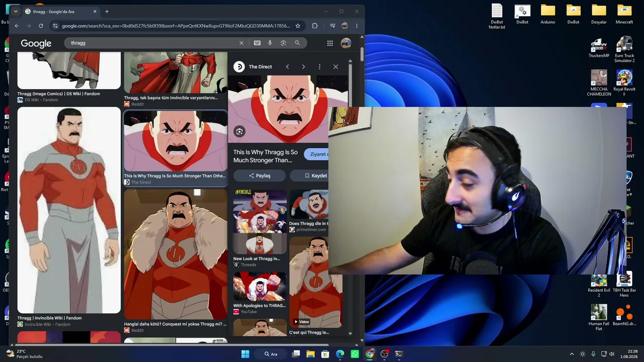Open 'Does Thragg die in' primetimer.com image
Screen dimensions: 644x362
click(x=309, y=204)
